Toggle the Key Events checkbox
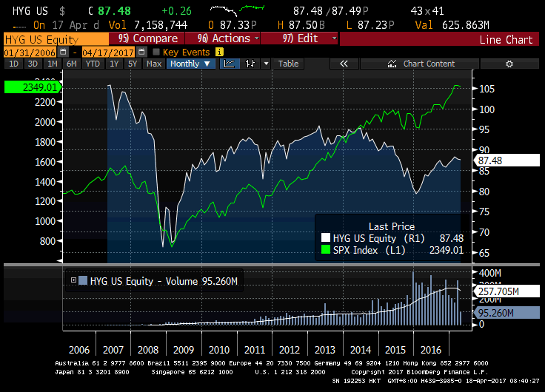The height and width of the screenshot is (392, 545). click(x=156, y=52)
